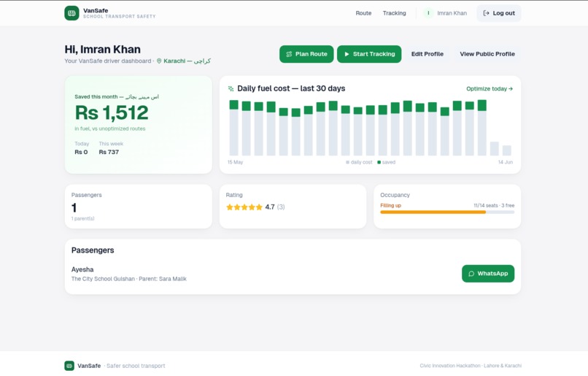The width and height of the screenshot is (588, 376).
Task: Click the sparkle icon beside Daily fuel cost
Action: [x=231, y=88]
